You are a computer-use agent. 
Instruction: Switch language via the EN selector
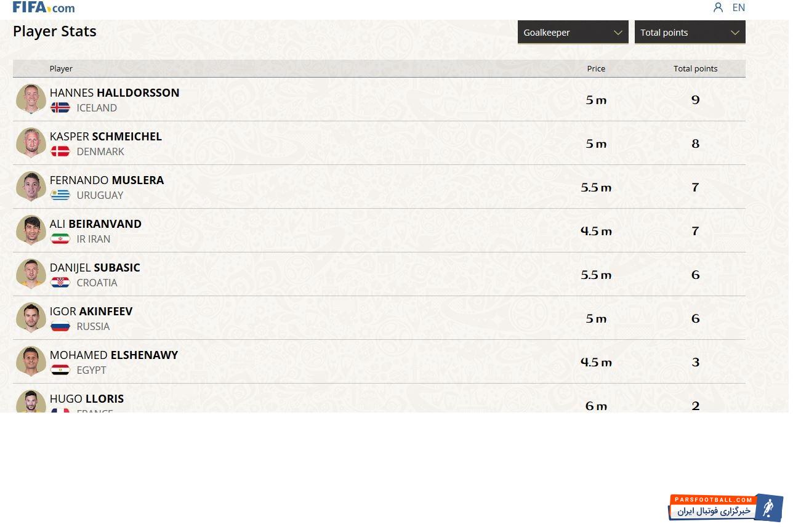pyautogui.click(x=738, y=7)
